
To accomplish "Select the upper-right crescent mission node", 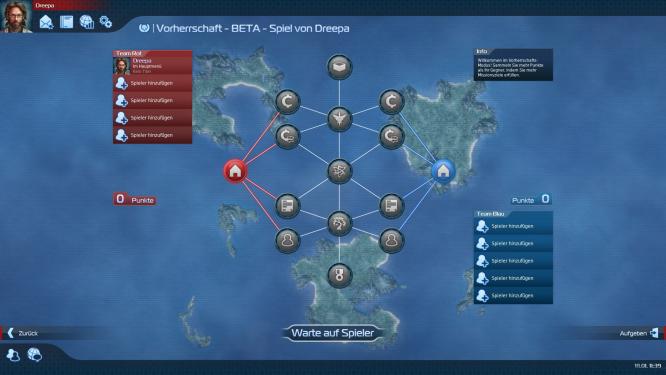I will (x=391, y=102).
